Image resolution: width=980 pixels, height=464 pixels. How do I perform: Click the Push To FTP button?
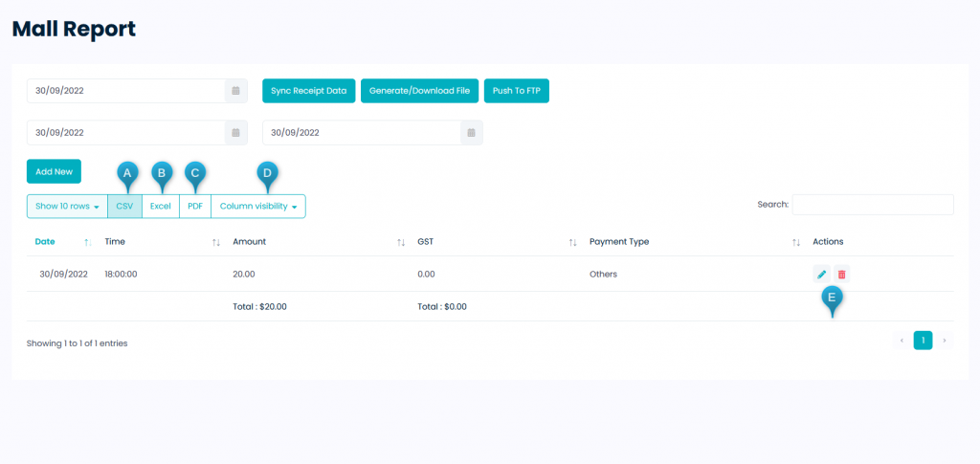516,91
